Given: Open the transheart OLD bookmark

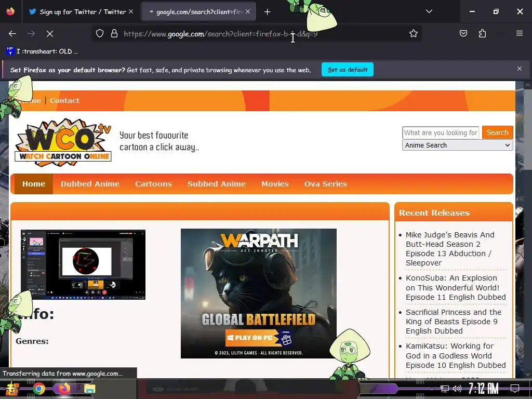Looking at the screenshot, I should tap(42, 51).
